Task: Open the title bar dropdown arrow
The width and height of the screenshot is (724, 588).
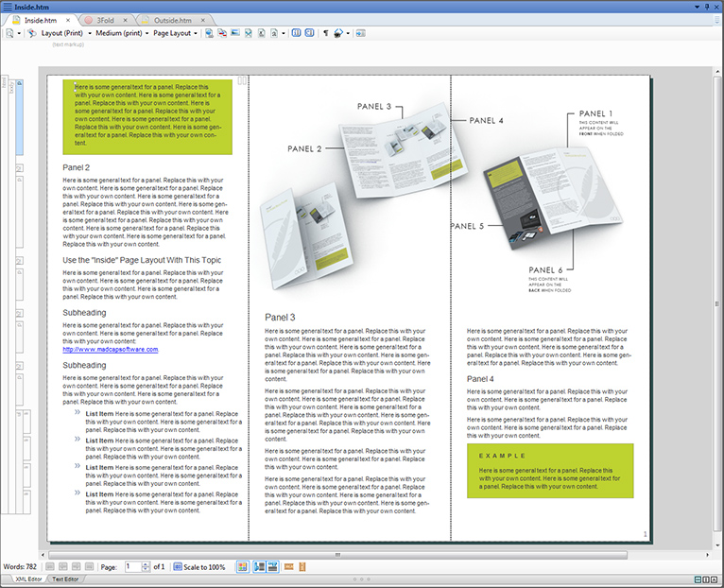Action: click(698, 7)
